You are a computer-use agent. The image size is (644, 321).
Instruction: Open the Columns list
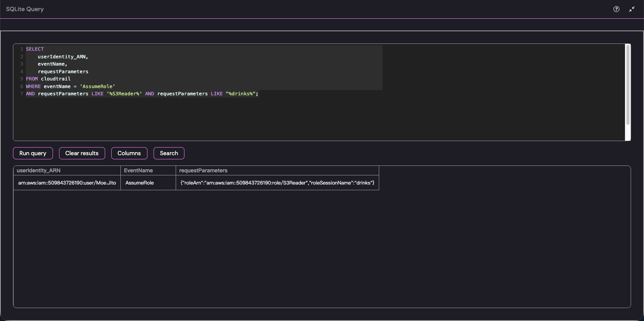tap(129, 153)
